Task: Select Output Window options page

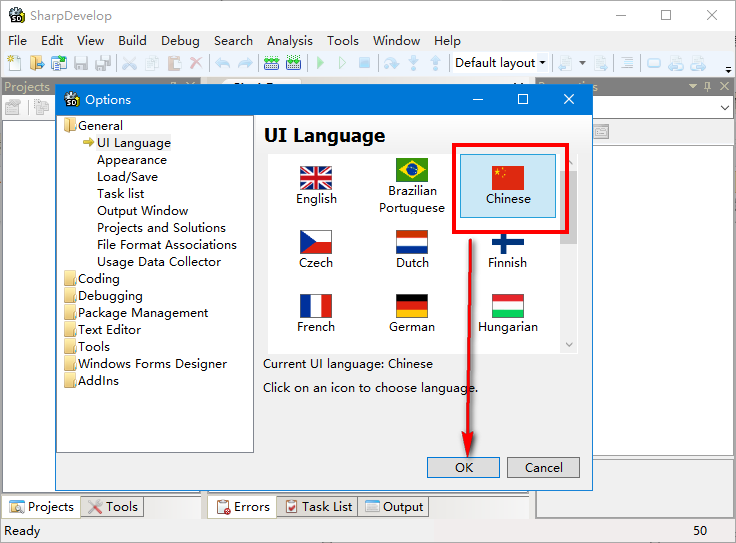Action: pos(143,211)
